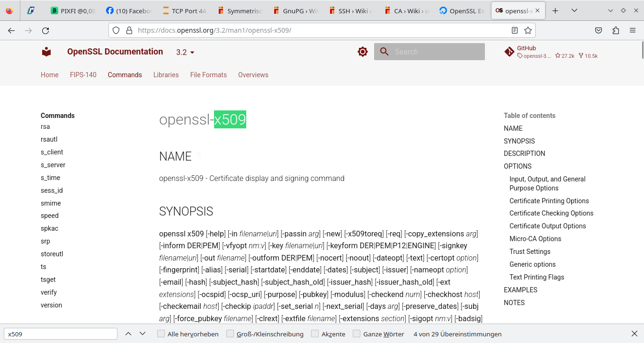Viewport: 644px width, 343px height.
Task: Toggle "Groß-/Kleinschreibung" case sensitivity
Action: (232, 334)
